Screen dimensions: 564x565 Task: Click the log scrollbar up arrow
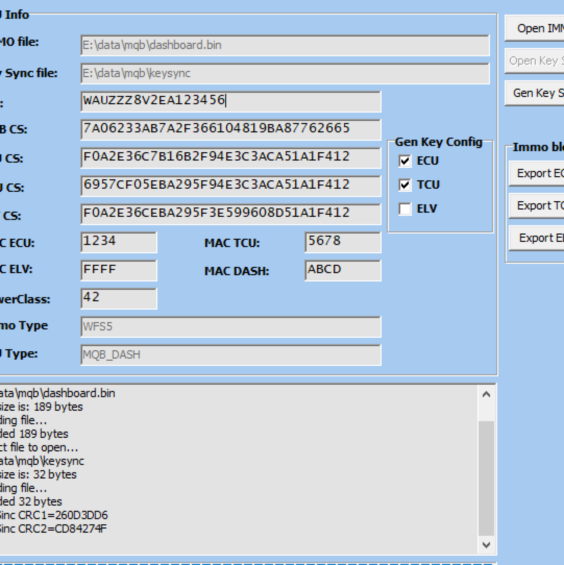(486, 395)
